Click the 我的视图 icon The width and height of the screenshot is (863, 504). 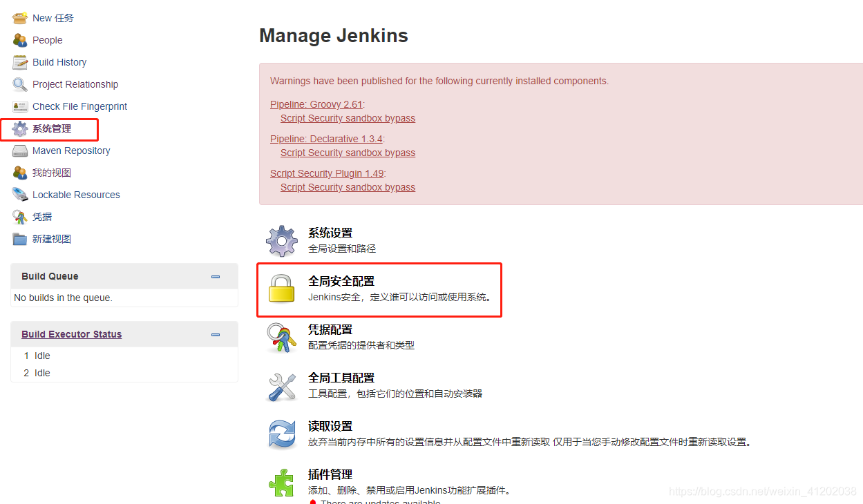pyautogui.click(x=19, y=173)
